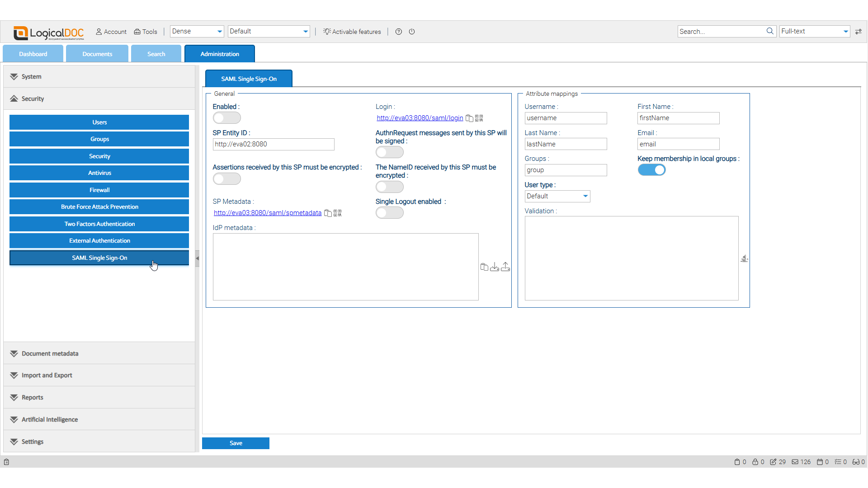Screen dimensions: 868x488
Task: Turn on Single Logout enabled
Action: 389,212
